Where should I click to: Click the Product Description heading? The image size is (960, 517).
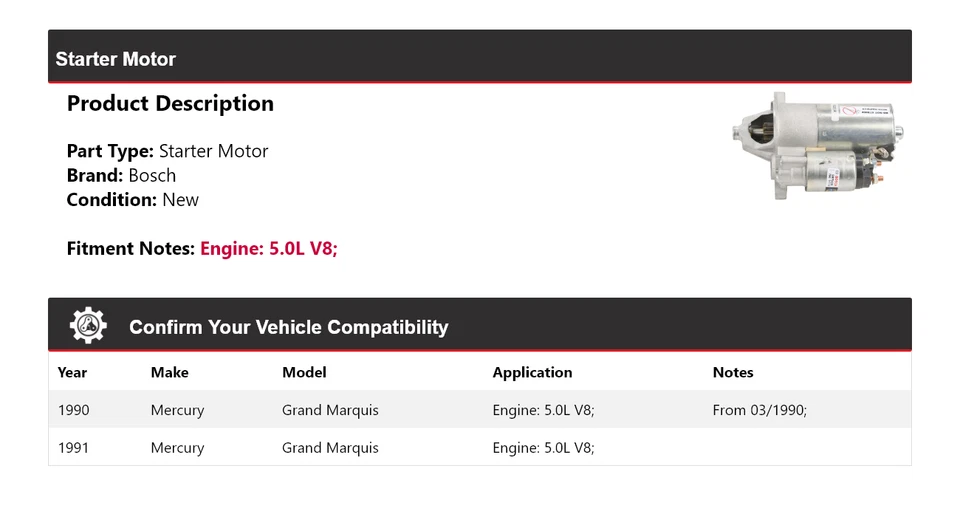click(170, 104)
